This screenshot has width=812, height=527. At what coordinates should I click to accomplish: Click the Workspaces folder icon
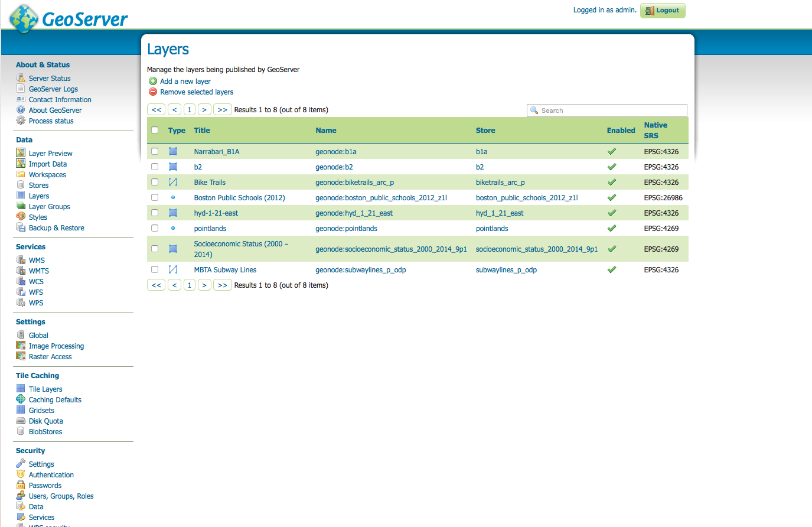[21, 174]
